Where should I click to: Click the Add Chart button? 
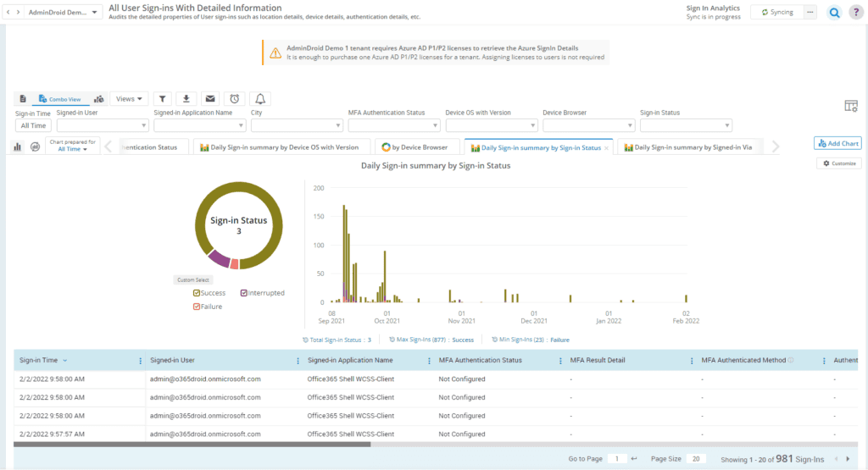click(837, 143)
